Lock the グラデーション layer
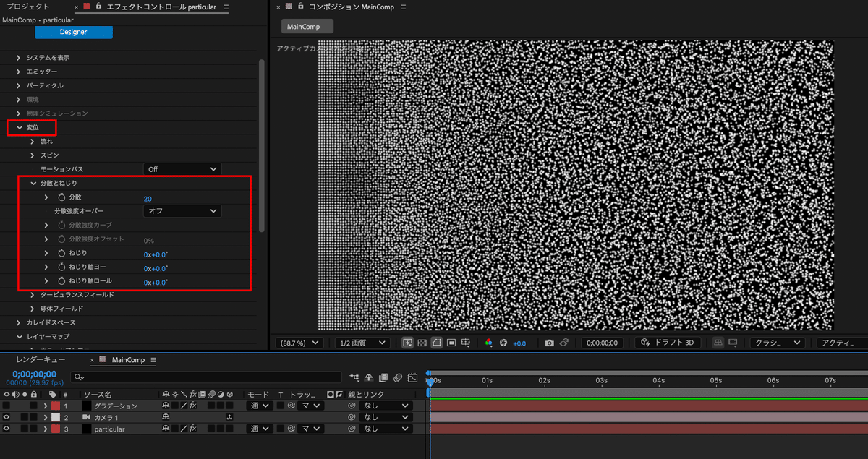 [x=33, y=405]
